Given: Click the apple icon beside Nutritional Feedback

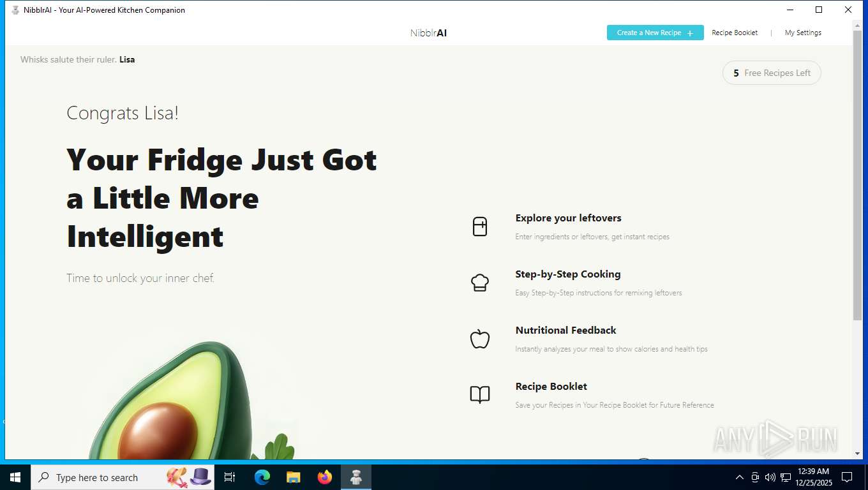Looking at the screenshot, I should pos(480,339).
